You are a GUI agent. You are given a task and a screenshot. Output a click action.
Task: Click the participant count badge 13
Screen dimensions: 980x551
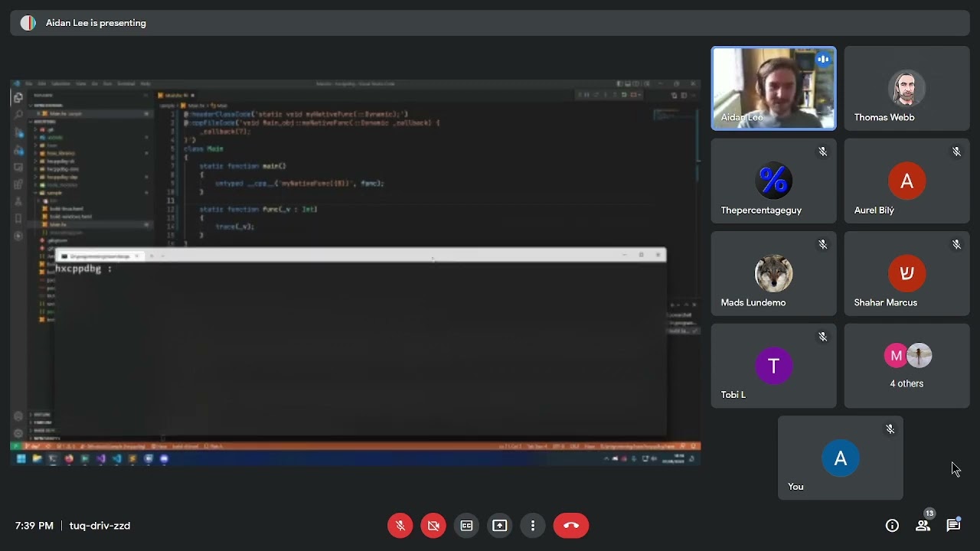[929, 514]
